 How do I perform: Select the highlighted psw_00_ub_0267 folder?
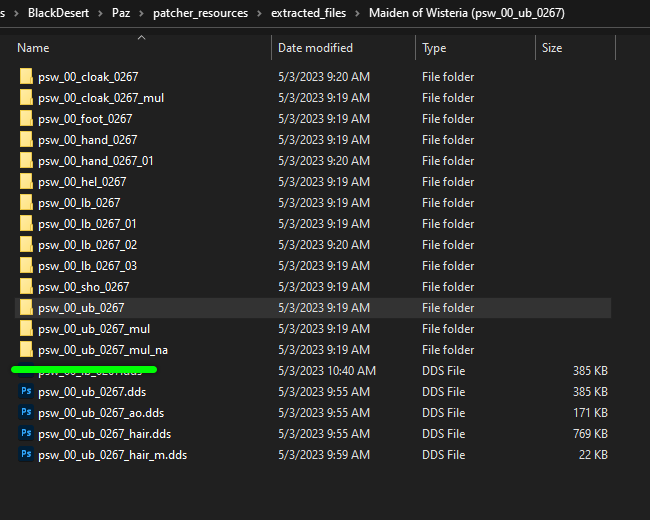(81, 308)
